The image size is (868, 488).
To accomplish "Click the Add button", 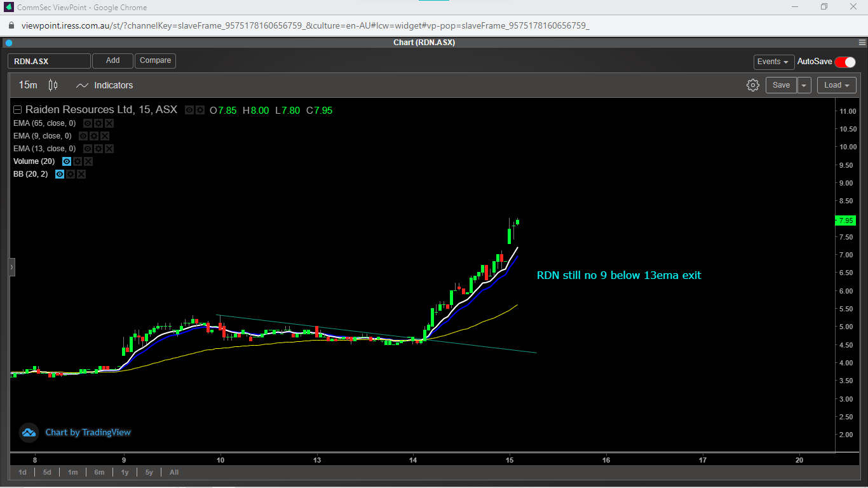I will point(112,61).
